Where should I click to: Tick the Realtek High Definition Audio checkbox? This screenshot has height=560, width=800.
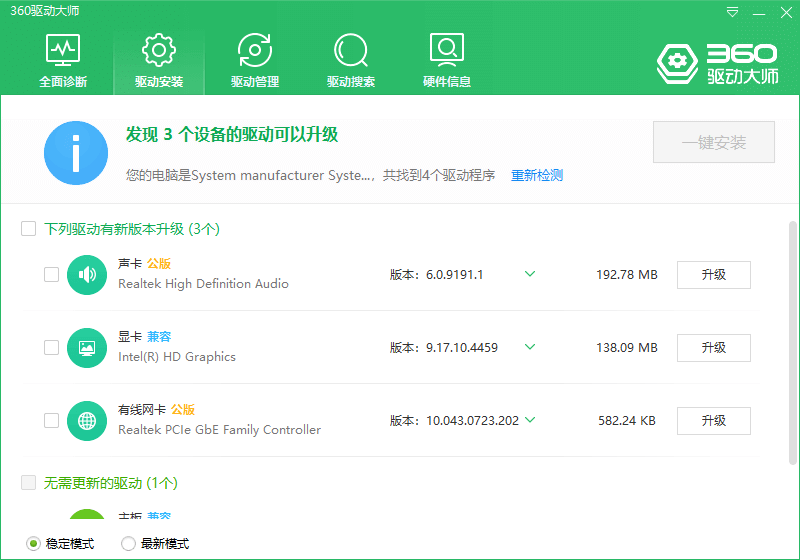pyautogui.click(x=52, y=274)
